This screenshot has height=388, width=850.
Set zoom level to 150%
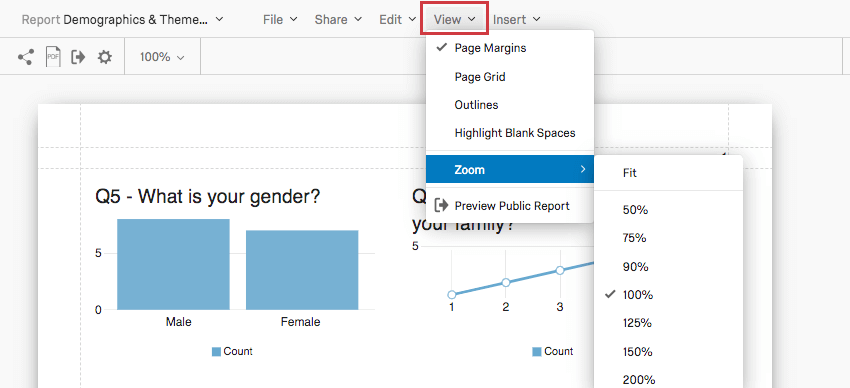[x=668, y=352]
